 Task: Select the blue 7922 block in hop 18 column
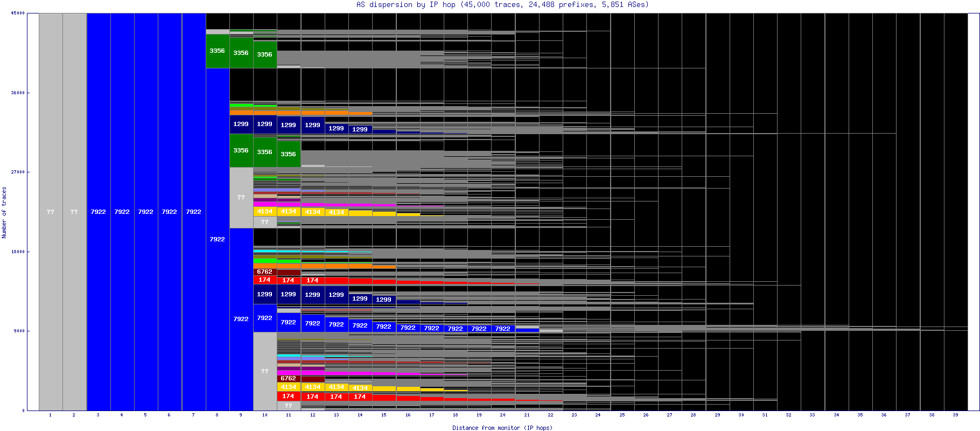[x=456, y=329]
